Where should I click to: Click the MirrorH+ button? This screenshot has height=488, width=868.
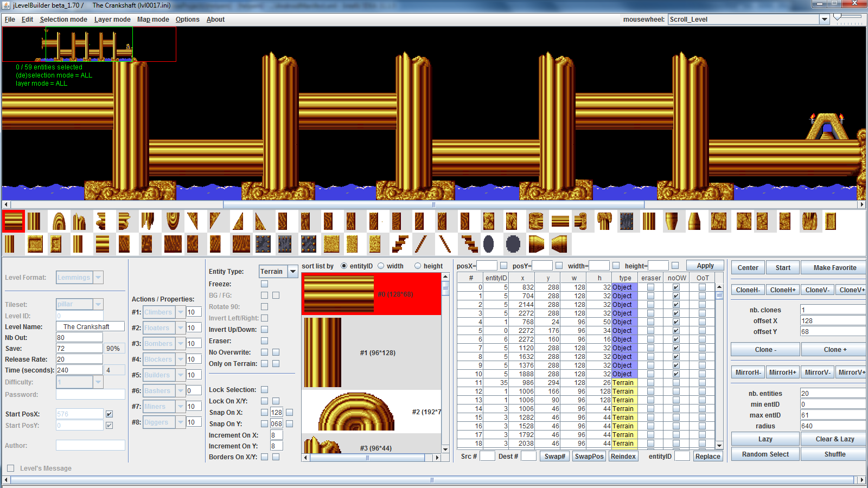(x=782, y=372)
